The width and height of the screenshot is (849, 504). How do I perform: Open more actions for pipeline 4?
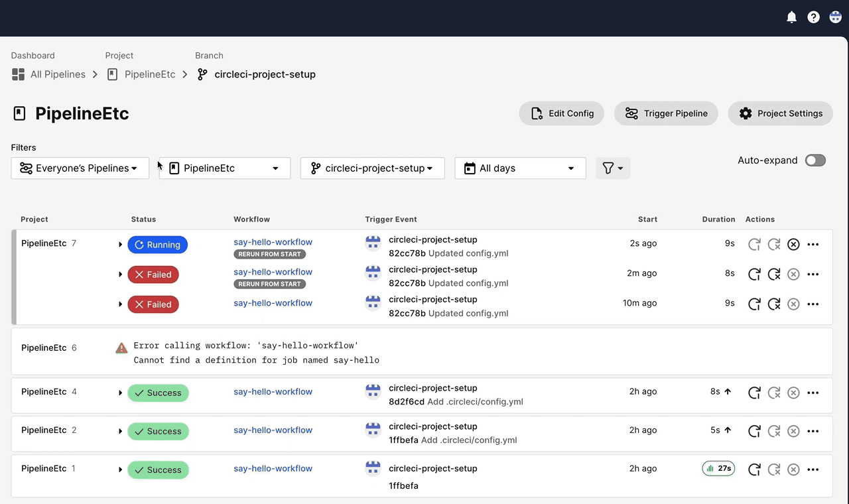click(813, 393)
